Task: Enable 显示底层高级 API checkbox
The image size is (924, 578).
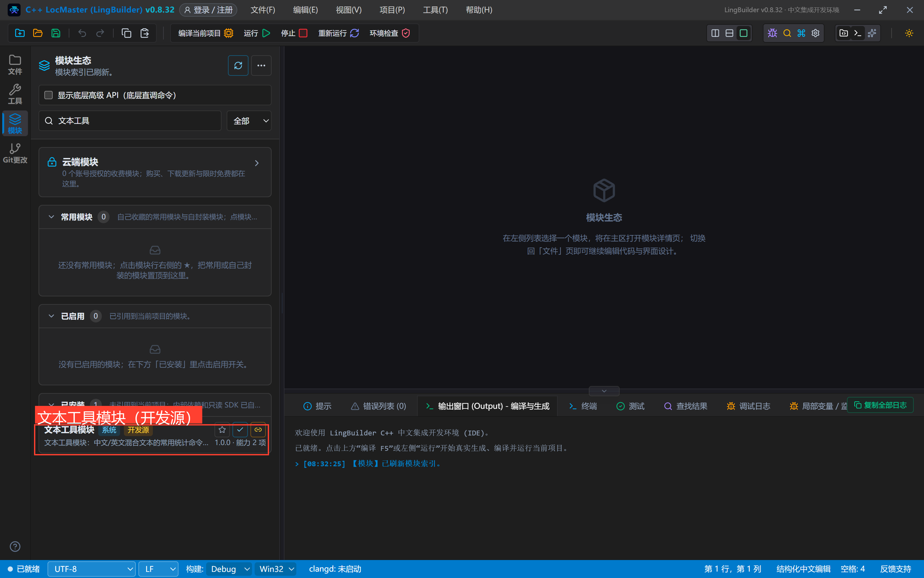Action: [48, 95]
